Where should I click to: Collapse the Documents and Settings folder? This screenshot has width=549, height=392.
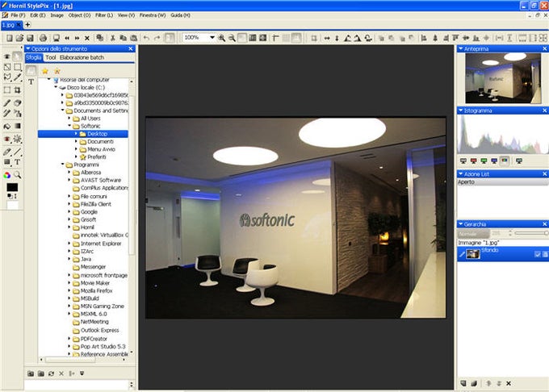click(63, 111)
